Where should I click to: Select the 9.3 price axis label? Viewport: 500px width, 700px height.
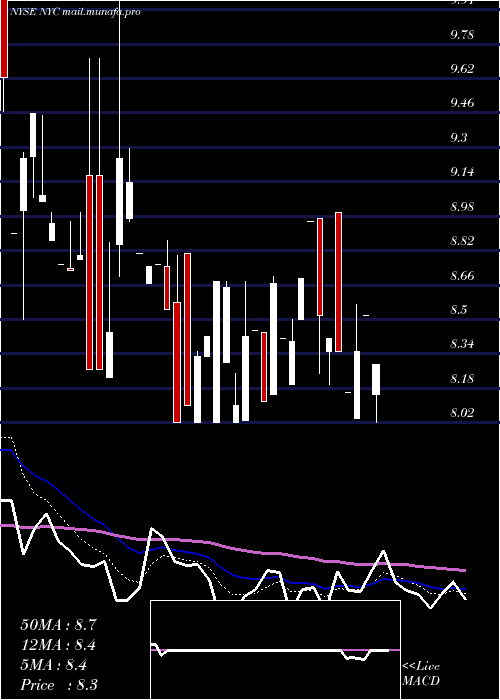point(458,138)
